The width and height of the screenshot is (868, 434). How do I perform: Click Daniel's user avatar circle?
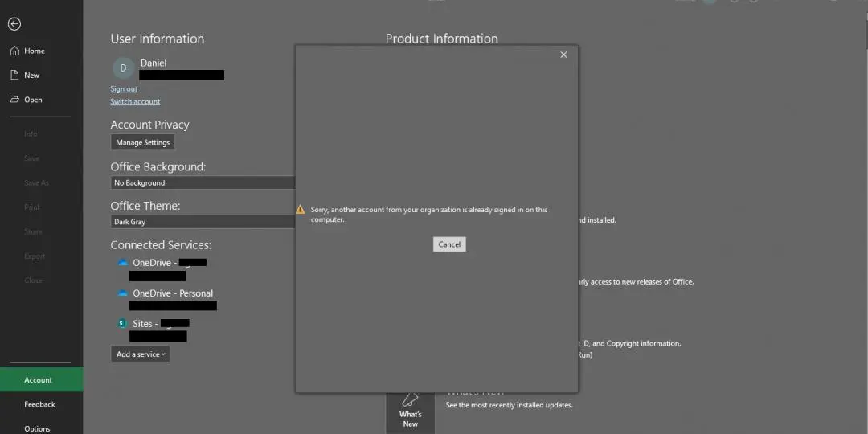pos(123,68)
